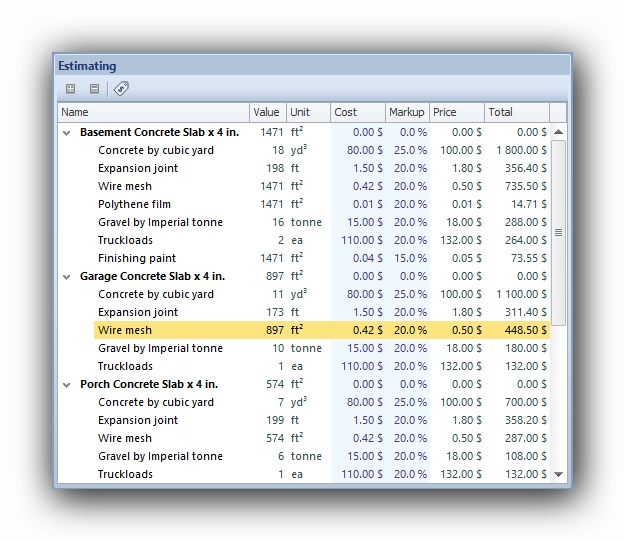Click the scrollbar down arrow

point(558,474)
